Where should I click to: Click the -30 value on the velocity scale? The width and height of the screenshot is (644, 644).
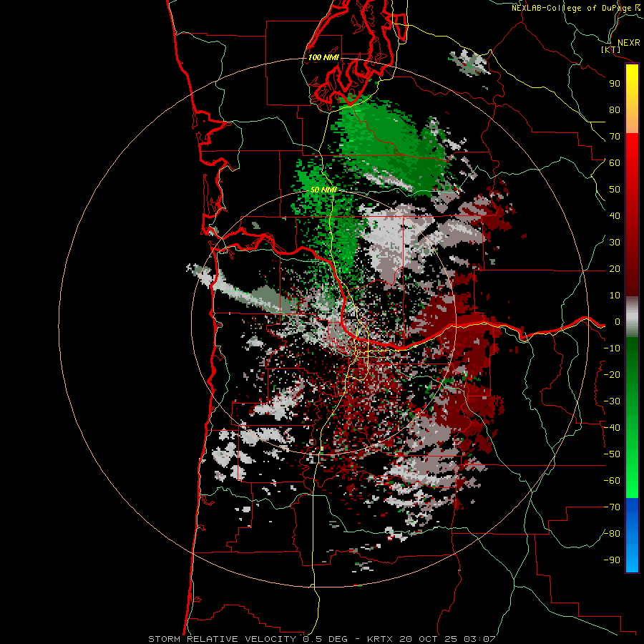612,401
